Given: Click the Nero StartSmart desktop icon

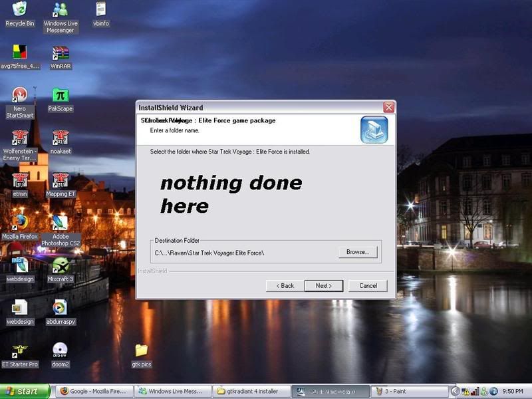Looking at the screenshot, I should point(19,96).
